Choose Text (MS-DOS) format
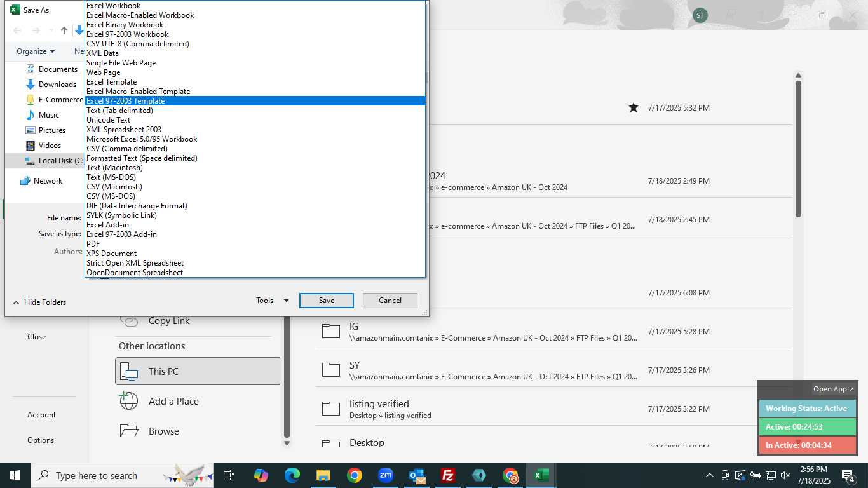The height and width of the screenshot is (488, 868). tap(255, 177)
